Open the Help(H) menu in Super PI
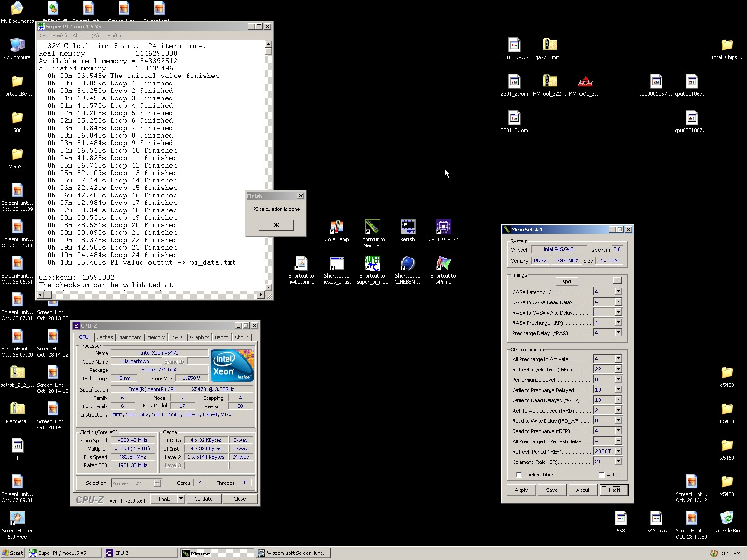747x560 pixels. (x=113, y=35)
